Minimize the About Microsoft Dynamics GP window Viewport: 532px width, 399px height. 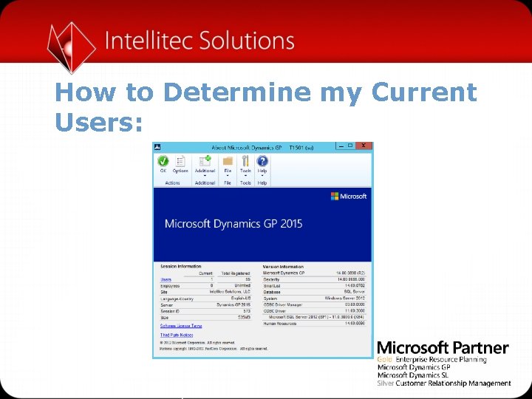(341, 146)
